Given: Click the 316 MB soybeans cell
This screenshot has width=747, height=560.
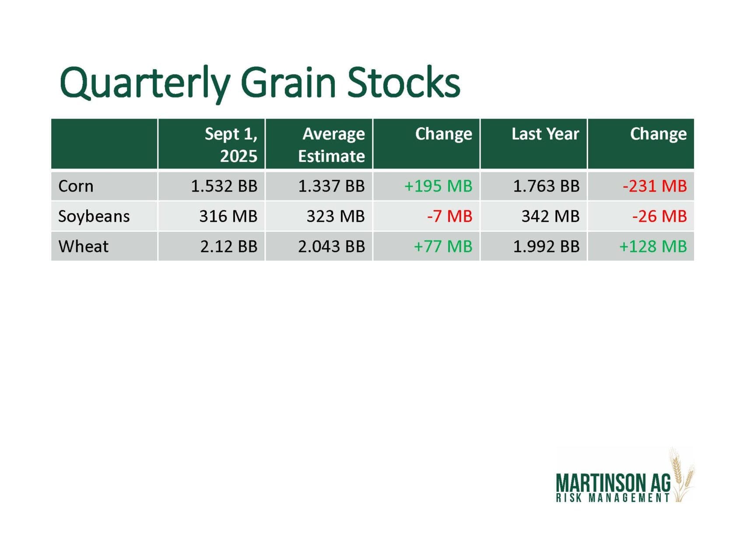Looking at the screenshot, I should pos(228,217).
